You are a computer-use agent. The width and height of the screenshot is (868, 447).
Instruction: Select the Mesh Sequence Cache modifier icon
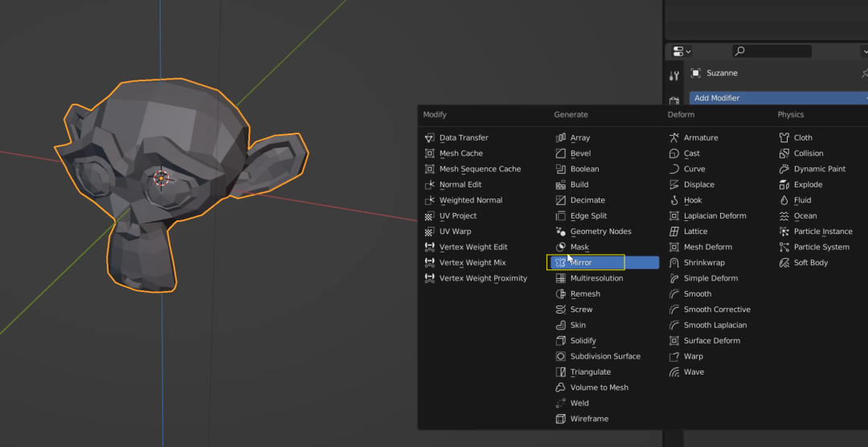429,169
